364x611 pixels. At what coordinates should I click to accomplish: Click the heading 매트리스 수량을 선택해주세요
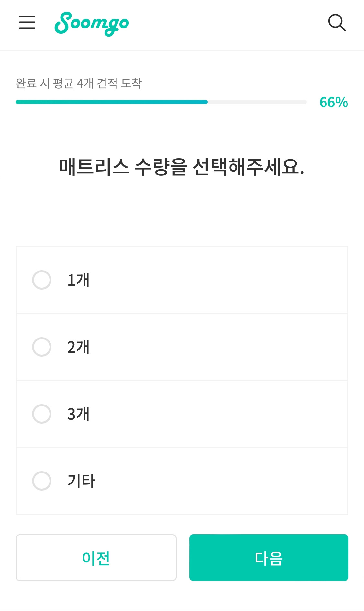coord(182,167)
